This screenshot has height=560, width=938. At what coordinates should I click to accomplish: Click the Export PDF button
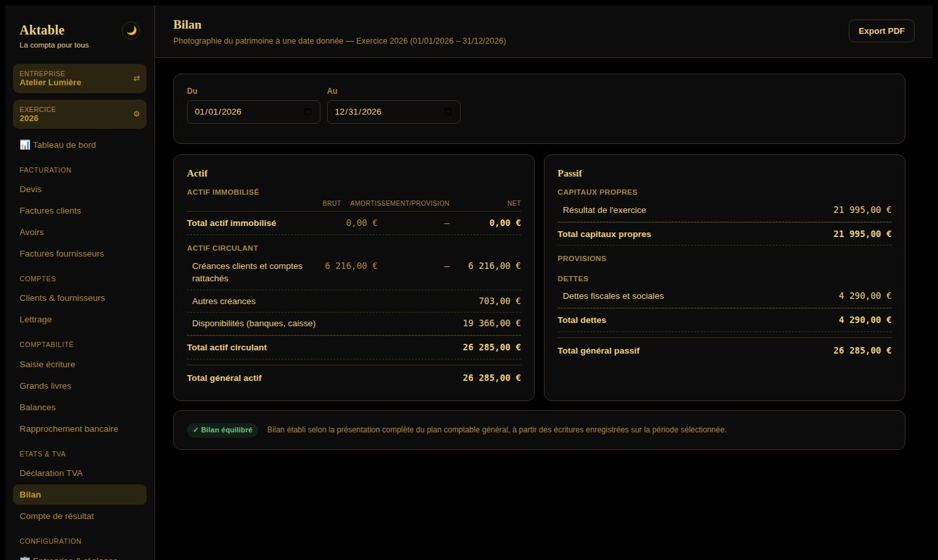881,31
